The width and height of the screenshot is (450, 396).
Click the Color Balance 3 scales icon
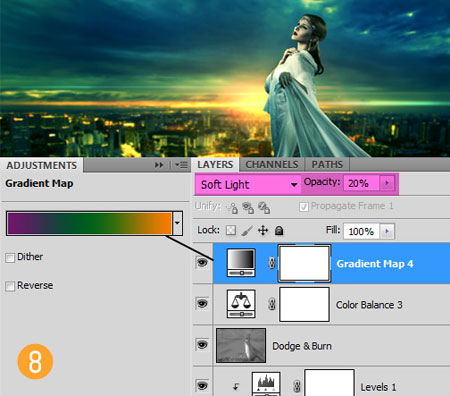[241, 304]
